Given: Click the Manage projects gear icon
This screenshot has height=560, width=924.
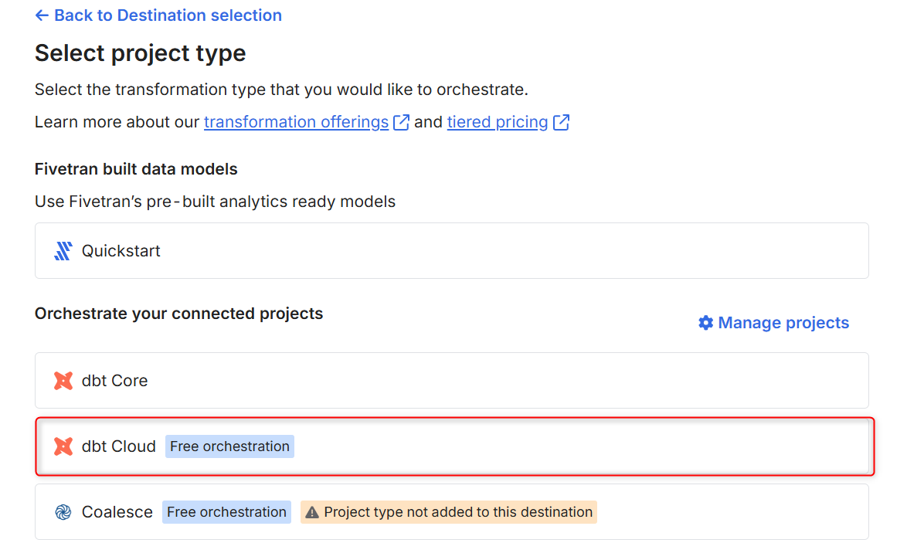Looking at the screenshot, I should (x=705, y=323).
